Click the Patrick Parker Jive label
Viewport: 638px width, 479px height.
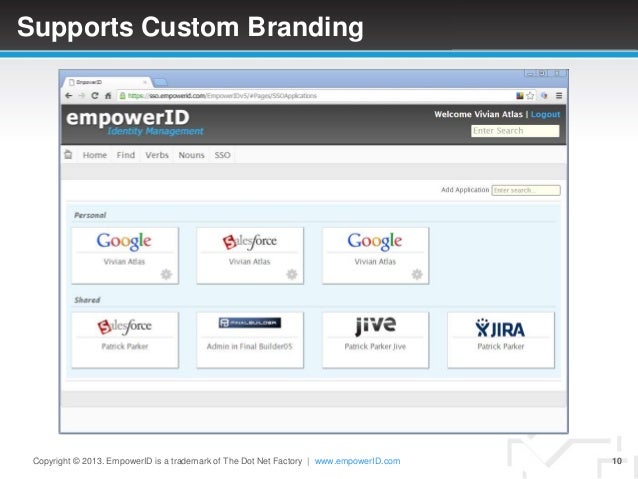(x=375, y=346)
